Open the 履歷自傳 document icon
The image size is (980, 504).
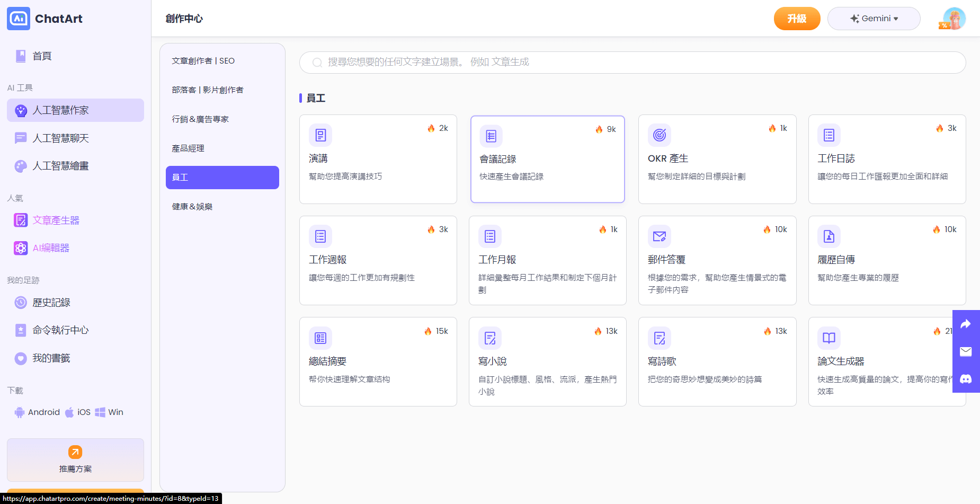(x=829, y=236)
